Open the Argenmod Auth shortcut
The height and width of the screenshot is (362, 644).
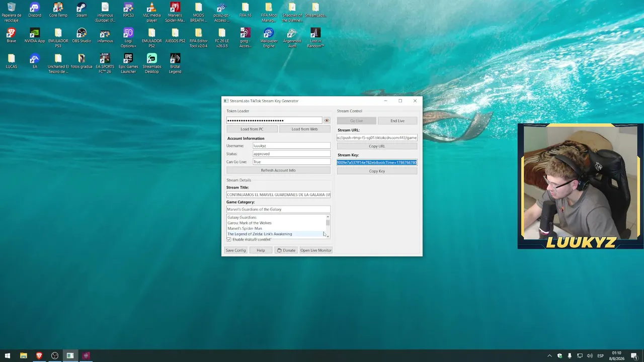tap(292, 38)
